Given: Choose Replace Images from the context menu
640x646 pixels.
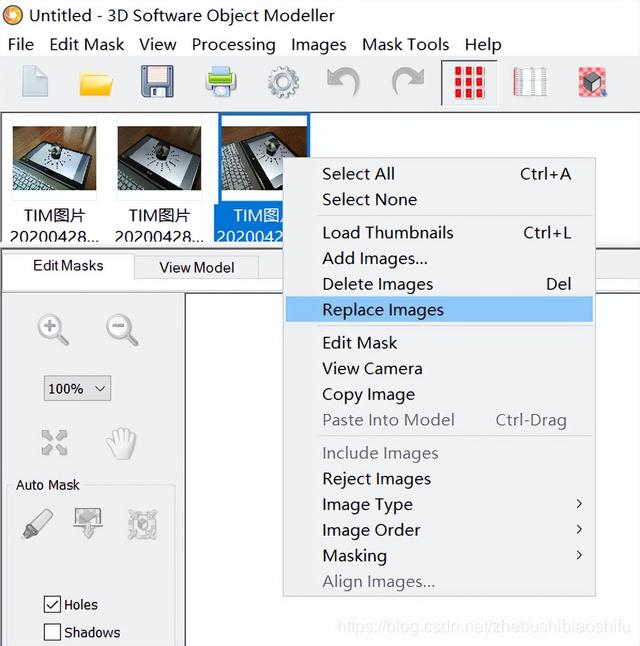Looking at the screenshot, I should click(383, 310).
